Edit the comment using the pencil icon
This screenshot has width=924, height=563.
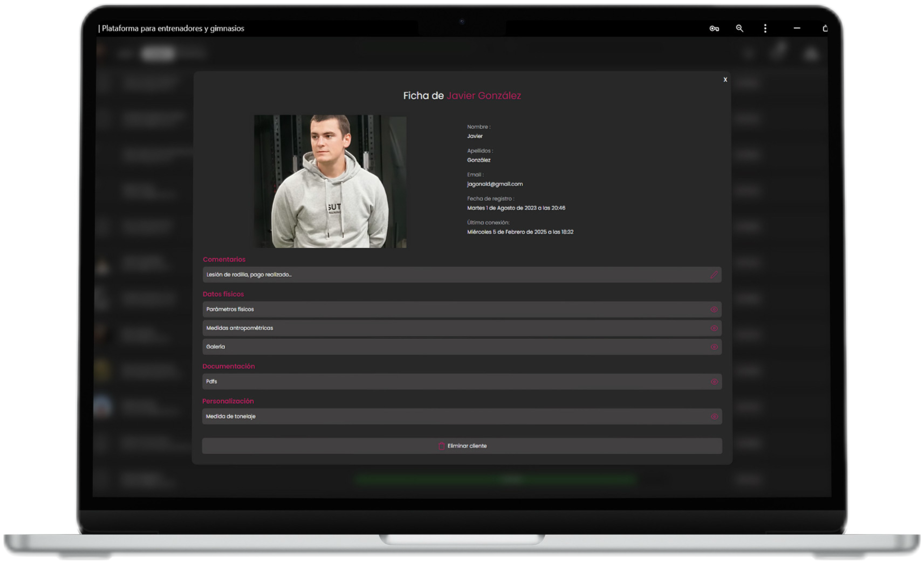point(714,275)
